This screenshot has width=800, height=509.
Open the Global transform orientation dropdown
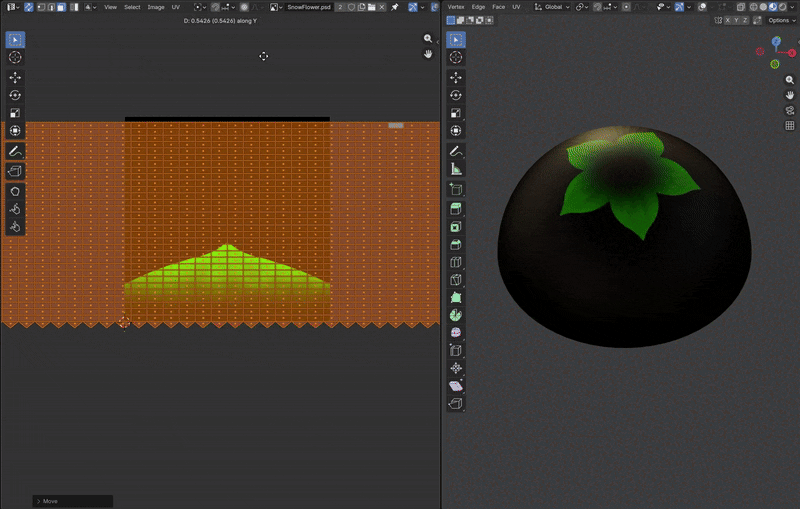552,7
